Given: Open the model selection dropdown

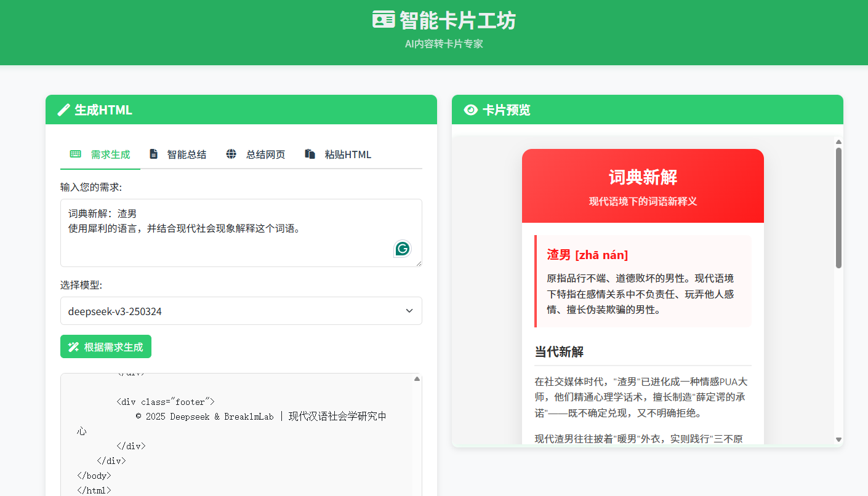Looking at the screenshot, I should pos(241,311).
